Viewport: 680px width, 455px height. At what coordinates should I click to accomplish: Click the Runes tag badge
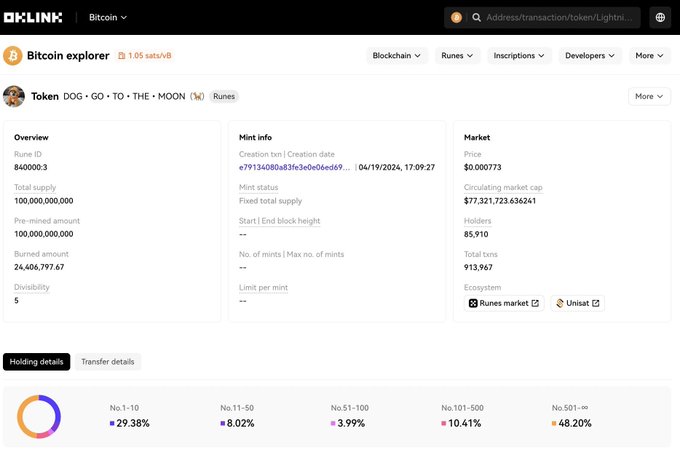(224, 96)
